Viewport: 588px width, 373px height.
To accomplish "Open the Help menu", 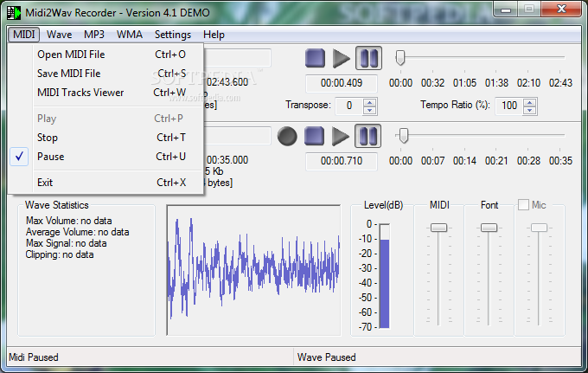I will pos(214,35).
